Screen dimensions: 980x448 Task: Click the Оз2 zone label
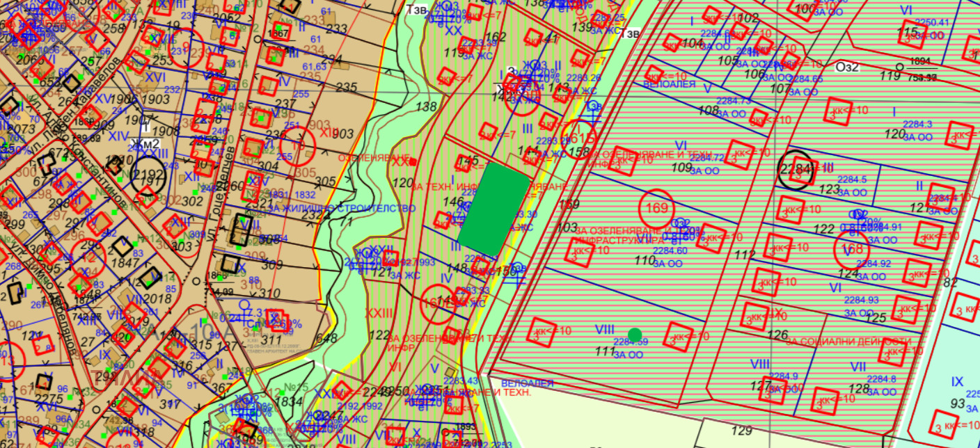[x=848, y=67]
